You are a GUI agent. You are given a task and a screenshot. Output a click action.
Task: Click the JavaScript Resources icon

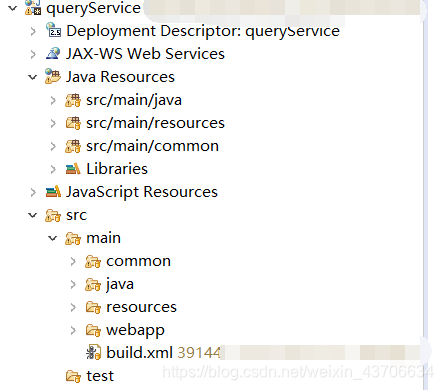tap(53, 192)
